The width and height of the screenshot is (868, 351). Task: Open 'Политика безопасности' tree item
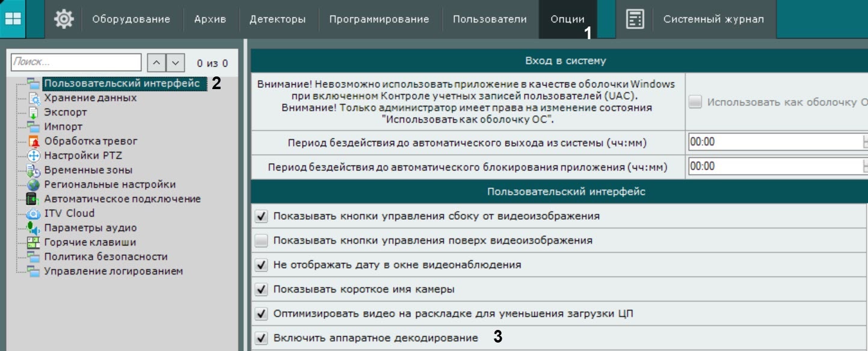105,257
